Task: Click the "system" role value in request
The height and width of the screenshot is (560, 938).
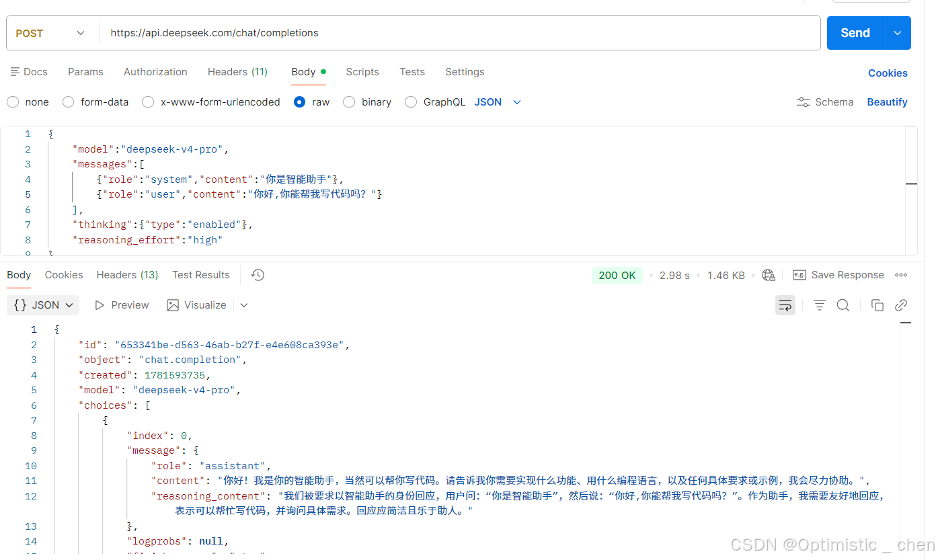Action: coord(169,179)
